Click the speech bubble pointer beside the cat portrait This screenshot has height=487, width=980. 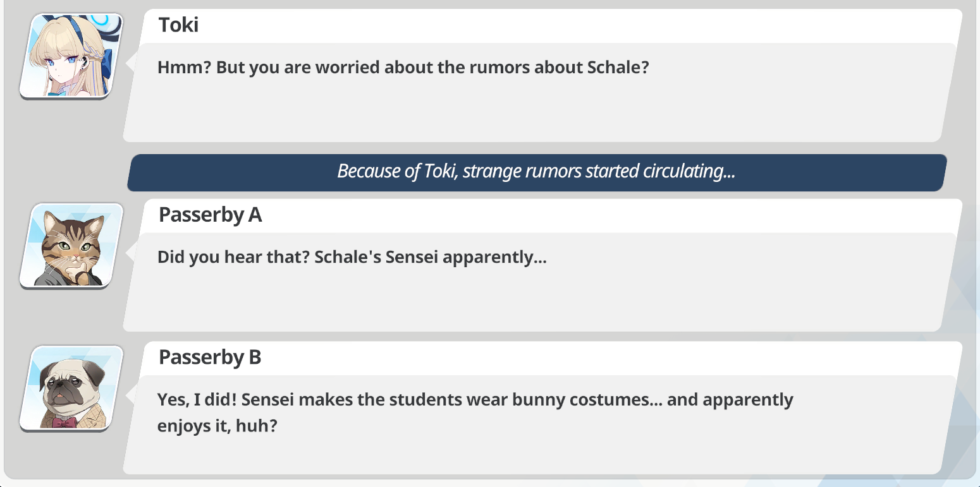[131, 252]
